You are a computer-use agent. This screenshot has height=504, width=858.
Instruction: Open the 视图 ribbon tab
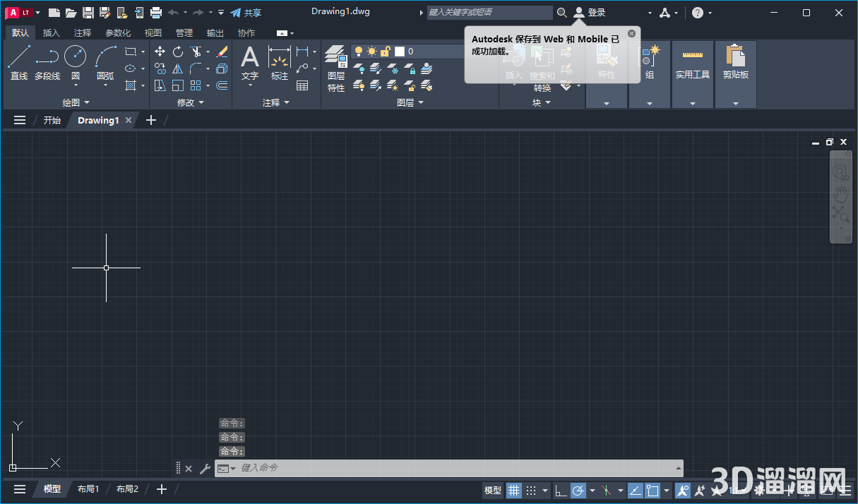click(x=153, y=33)
